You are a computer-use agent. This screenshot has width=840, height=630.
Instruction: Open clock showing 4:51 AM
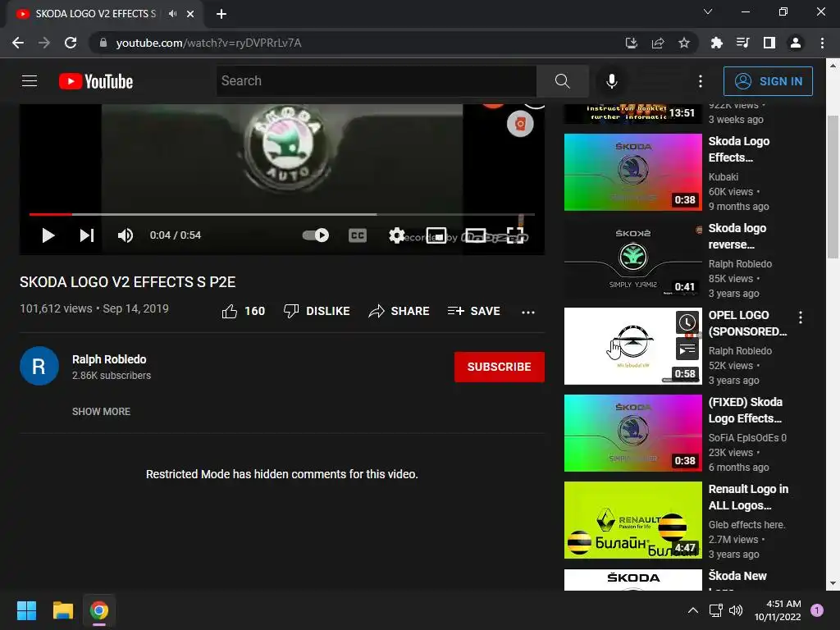tap(778, 610)
